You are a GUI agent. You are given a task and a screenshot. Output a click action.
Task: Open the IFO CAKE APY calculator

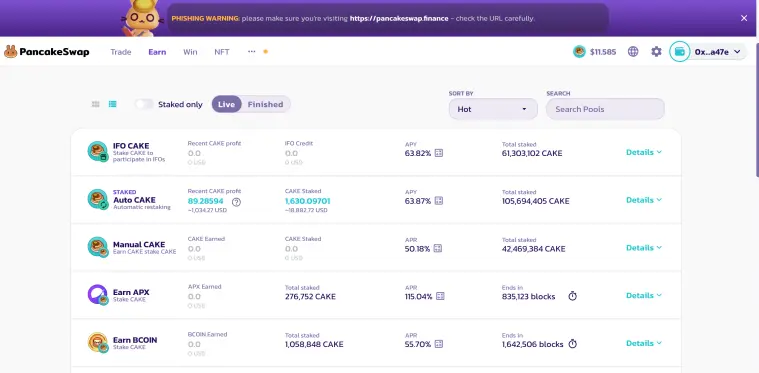tap(439, 153)
